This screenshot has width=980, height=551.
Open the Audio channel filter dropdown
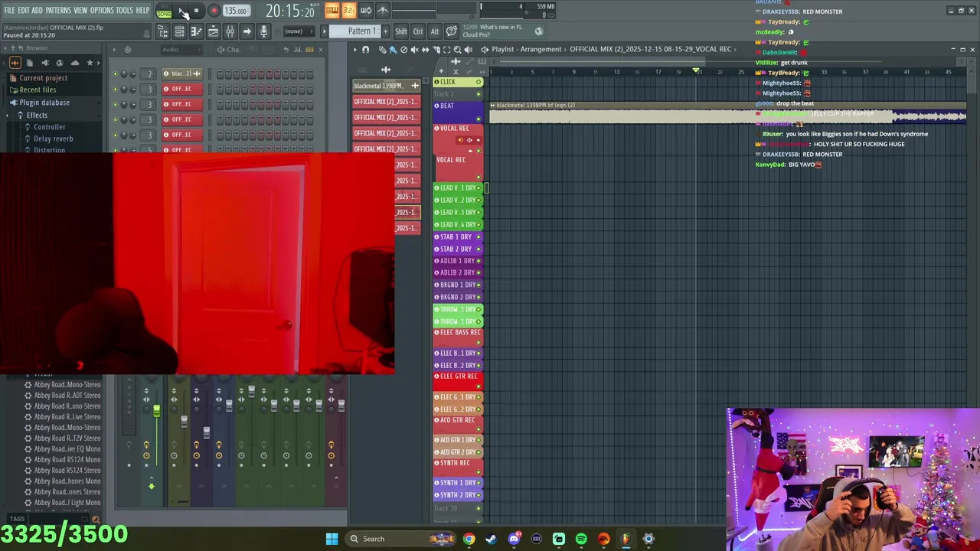coord(181,50)
